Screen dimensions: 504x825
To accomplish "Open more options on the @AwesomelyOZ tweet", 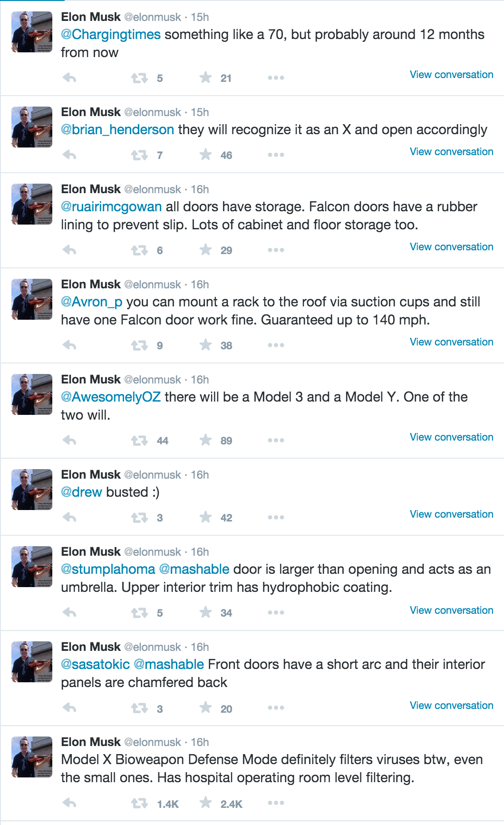I will pyautogui.click(x=276, y=441).
